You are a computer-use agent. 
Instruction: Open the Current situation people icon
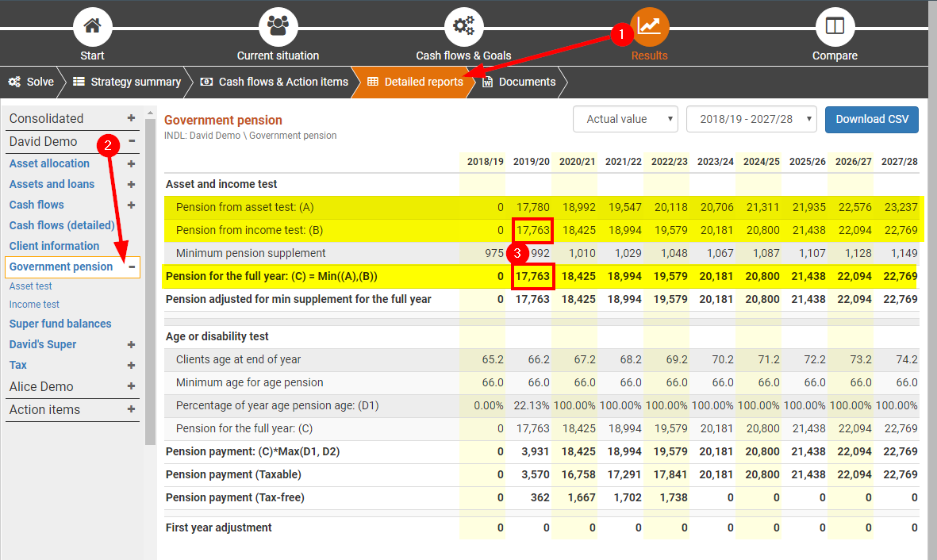tap(278, 26)
